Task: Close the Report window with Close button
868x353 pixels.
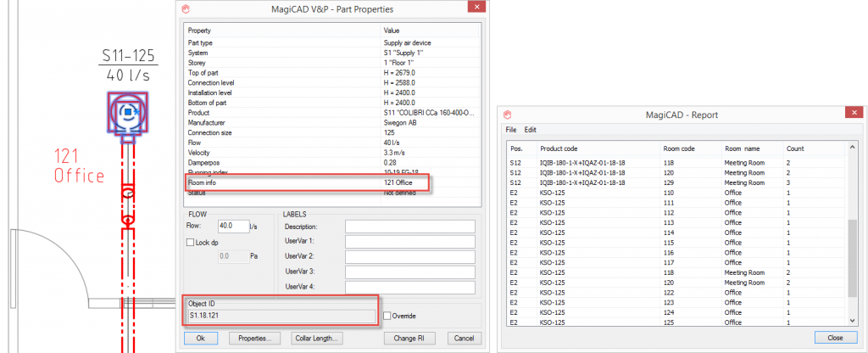Action: [x=835, y=338]
